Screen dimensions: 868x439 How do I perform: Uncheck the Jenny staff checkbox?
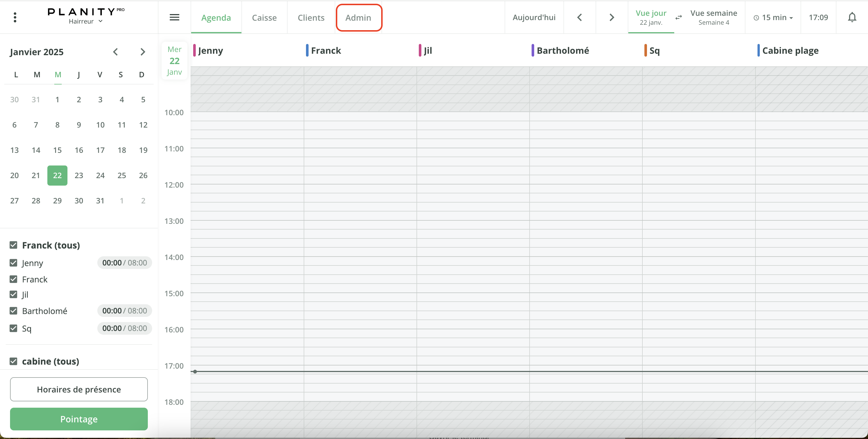coord(13,263)
